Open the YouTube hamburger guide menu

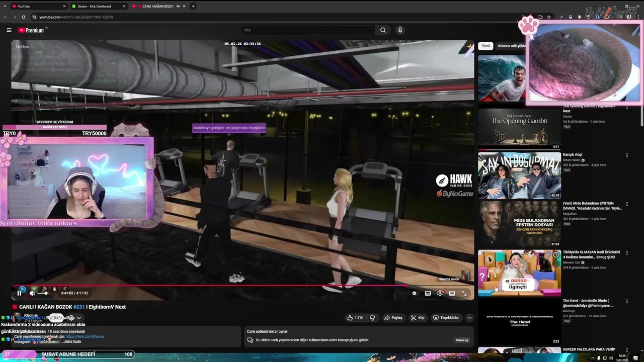pos(9,30)
